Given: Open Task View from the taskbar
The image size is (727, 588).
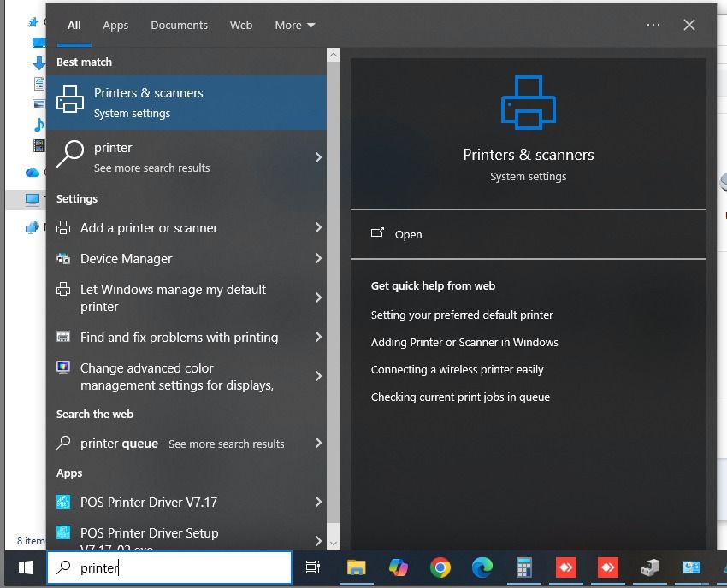Looking at the screenshot, I should [x=313, y=567].
